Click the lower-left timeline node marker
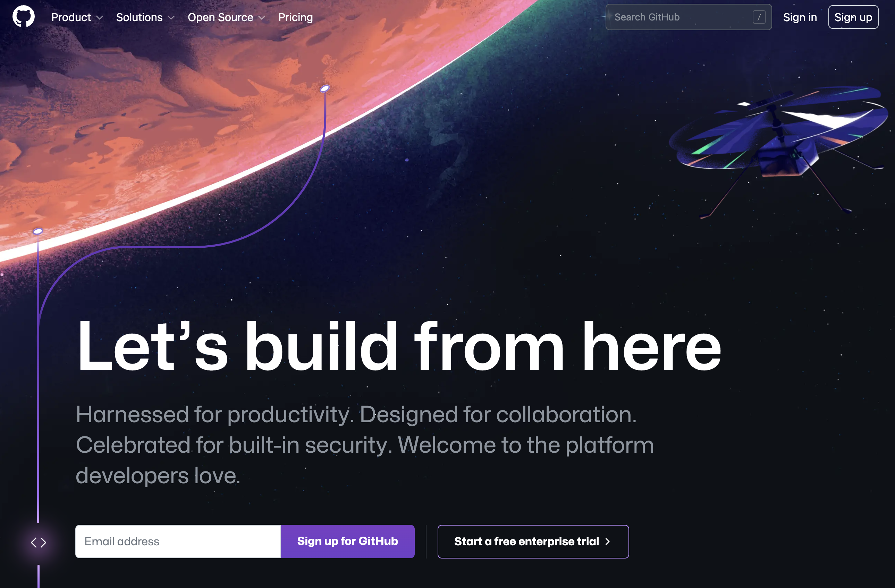The width and height of the screenshot is (895, 588). point(38,231)
